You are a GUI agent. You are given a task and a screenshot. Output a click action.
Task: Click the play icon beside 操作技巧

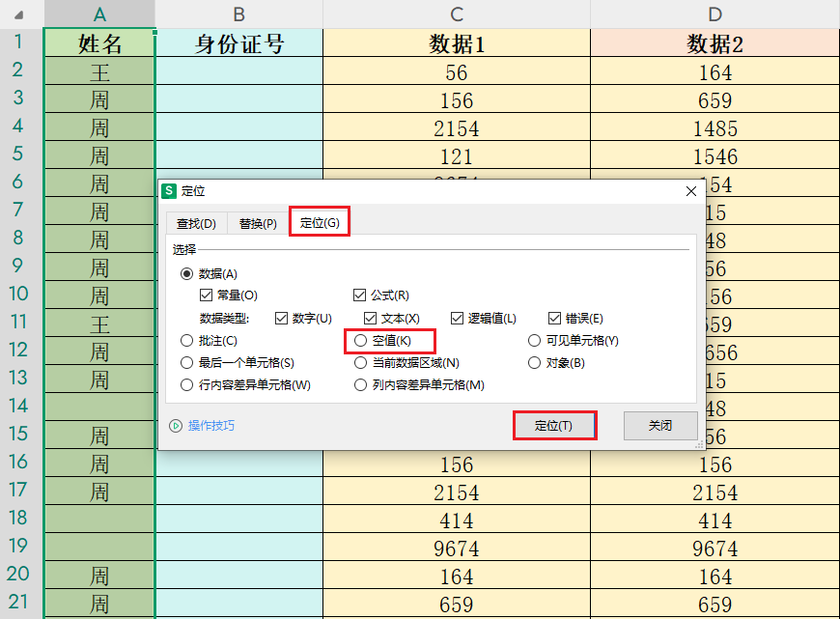177,424
